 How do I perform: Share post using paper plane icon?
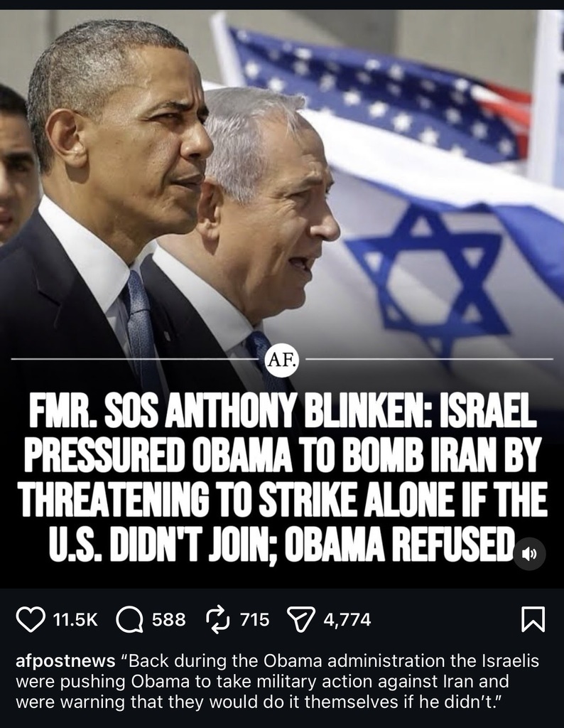[301, 619]
